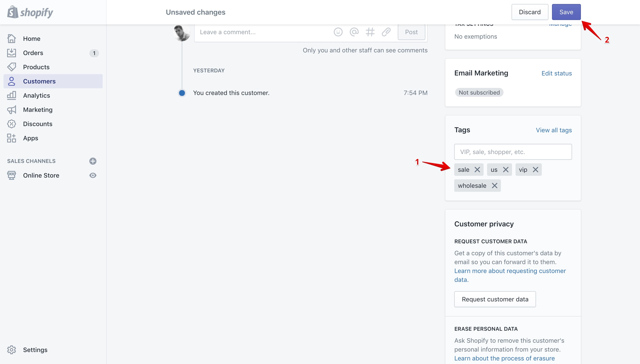The height and width of the screenshot is (364, 640).
Task: Click the Shopify logo
Action: [30, 12]
